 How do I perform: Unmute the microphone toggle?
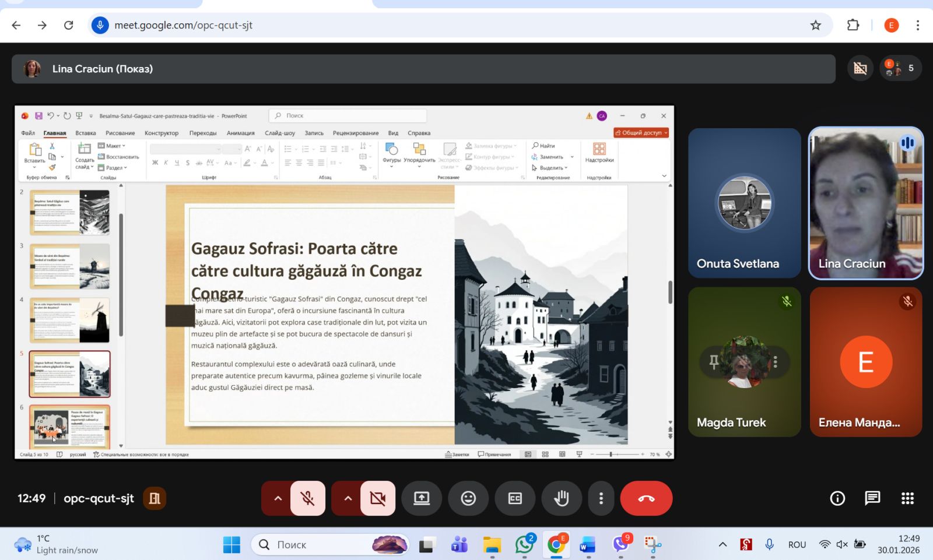click(x=307, y=498)
